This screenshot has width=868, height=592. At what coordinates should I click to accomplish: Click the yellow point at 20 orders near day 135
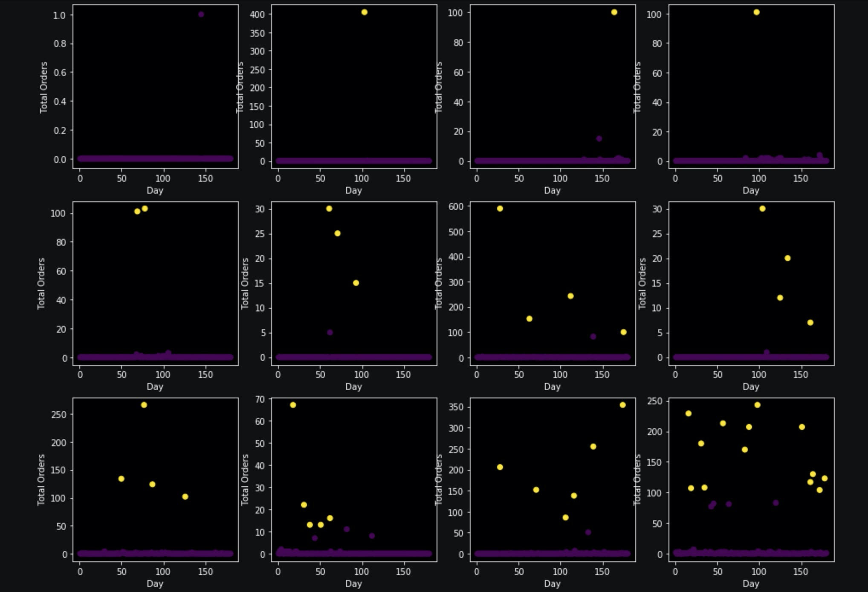coord(787,258)
